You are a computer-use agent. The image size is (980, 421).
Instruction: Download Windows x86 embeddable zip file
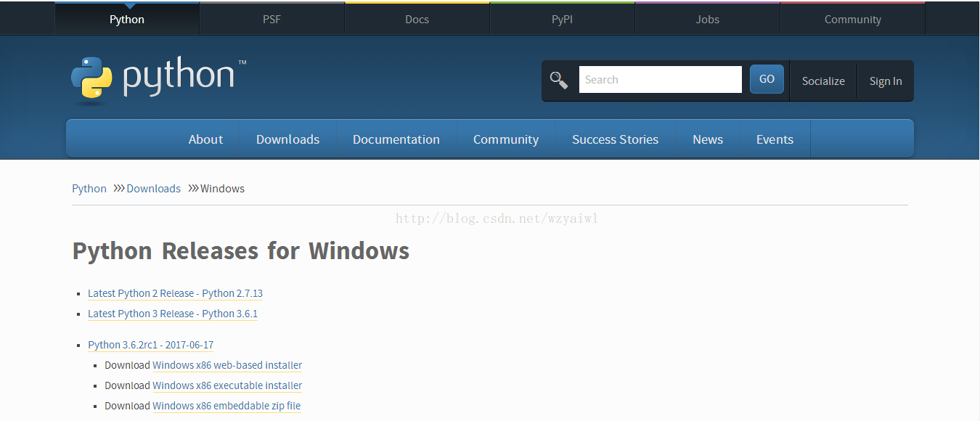point(226,406)
